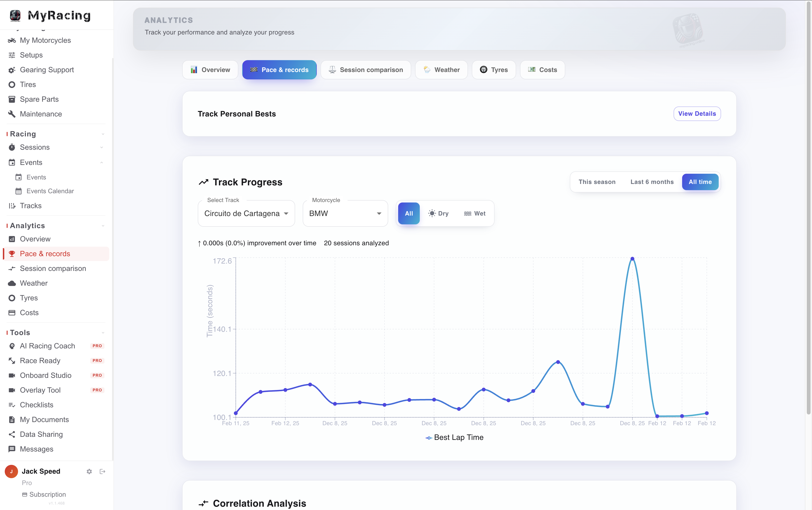Switch to the Overview tab
The height and width of the screenshot is (510, 812).
(x=210, y=70)
